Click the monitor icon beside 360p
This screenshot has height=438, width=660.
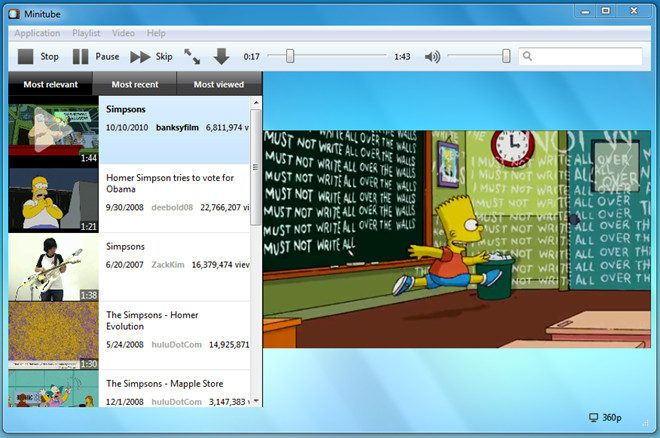click(593, 417)
